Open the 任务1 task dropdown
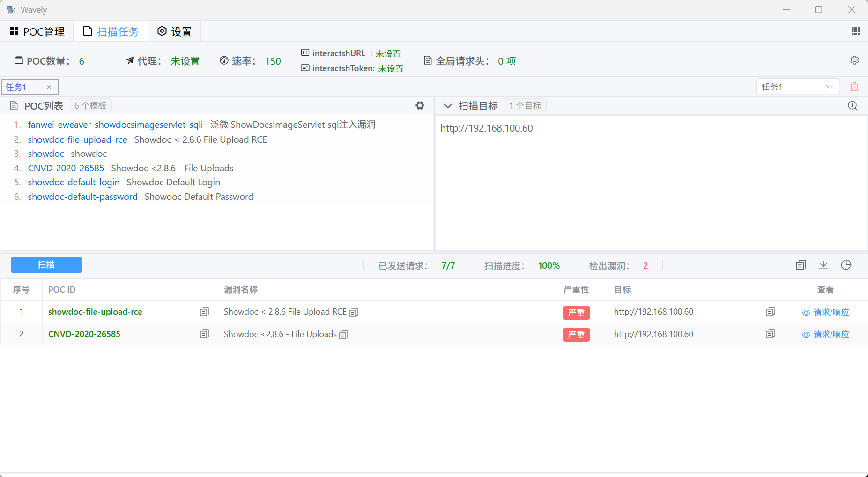This screenshot has height=477, width=868. coord(798,87)
